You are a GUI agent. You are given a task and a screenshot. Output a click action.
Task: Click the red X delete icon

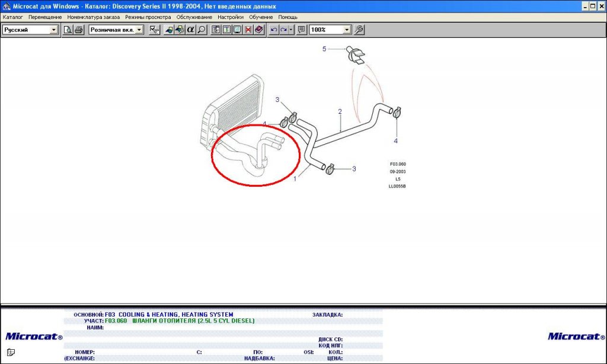point(248,30)
